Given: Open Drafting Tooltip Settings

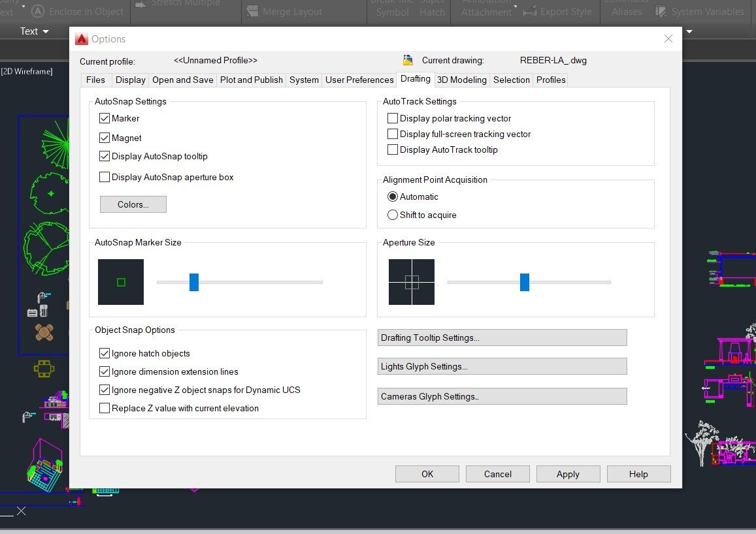Looking at the screenshot, I should 502,338.
